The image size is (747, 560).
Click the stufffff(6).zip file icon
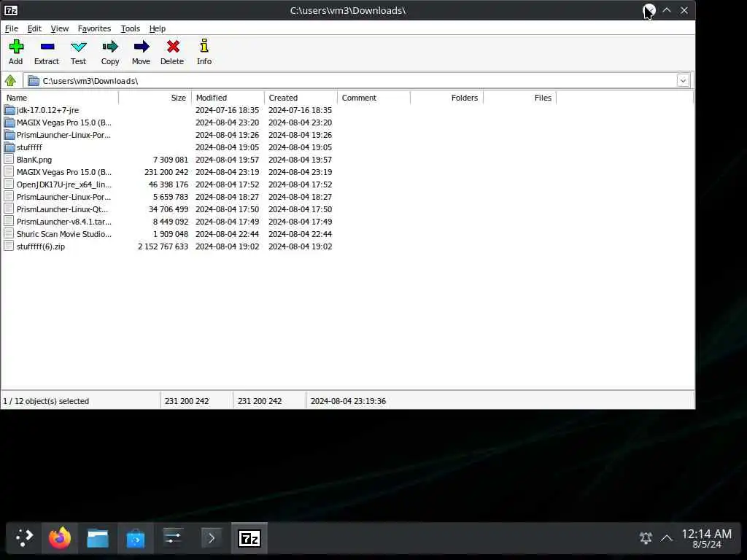click(x=9, y=246)
